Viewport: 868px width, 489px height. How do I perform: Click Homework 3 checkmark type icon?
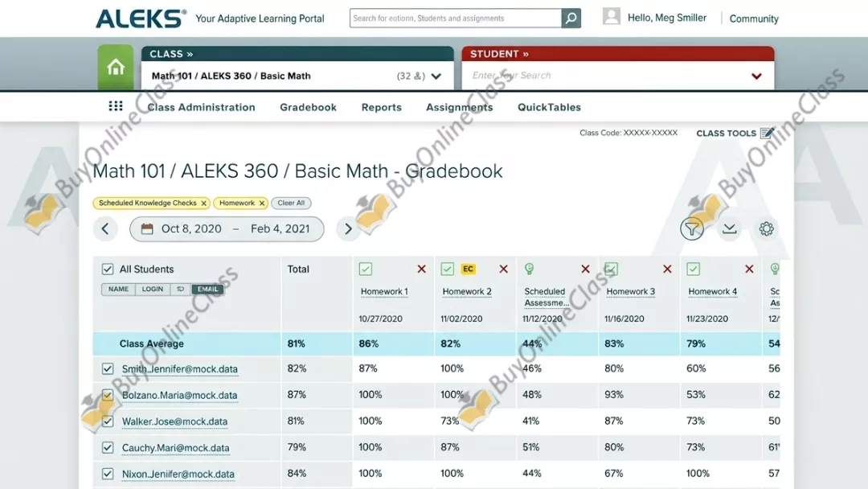click(x=611, y=269)
